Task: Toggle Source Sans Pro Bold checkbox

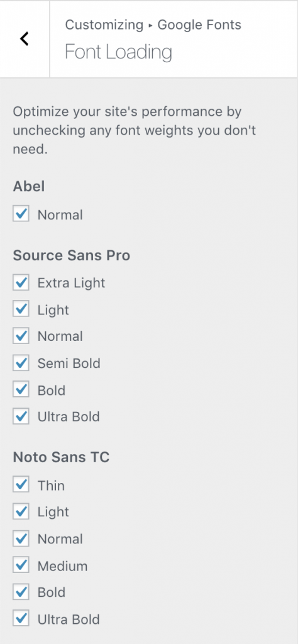Action: click(21, 390)
